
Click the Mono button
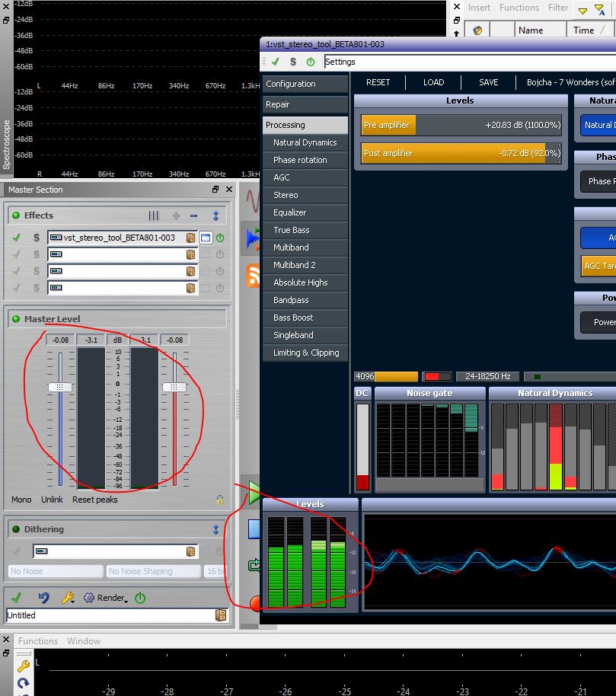[21, 500]
